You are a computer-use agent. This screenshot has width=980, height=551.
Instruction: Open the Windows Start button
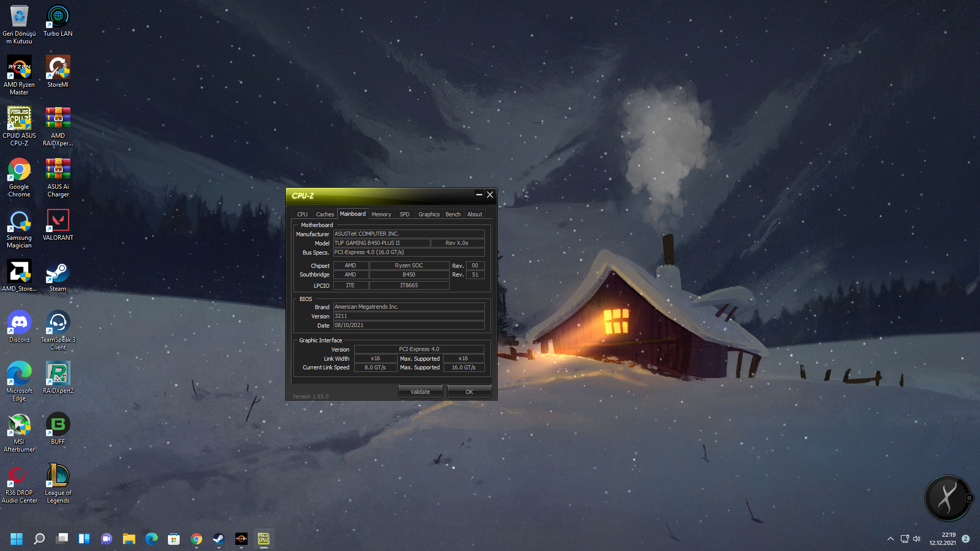tap(16, 539)
